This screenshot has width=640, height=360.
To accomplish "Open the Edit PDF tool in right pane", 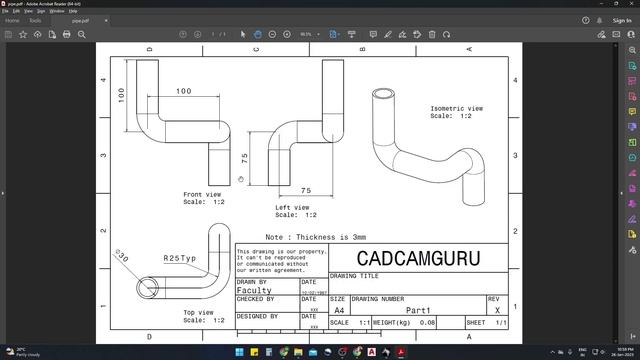I will click(632, 81).
